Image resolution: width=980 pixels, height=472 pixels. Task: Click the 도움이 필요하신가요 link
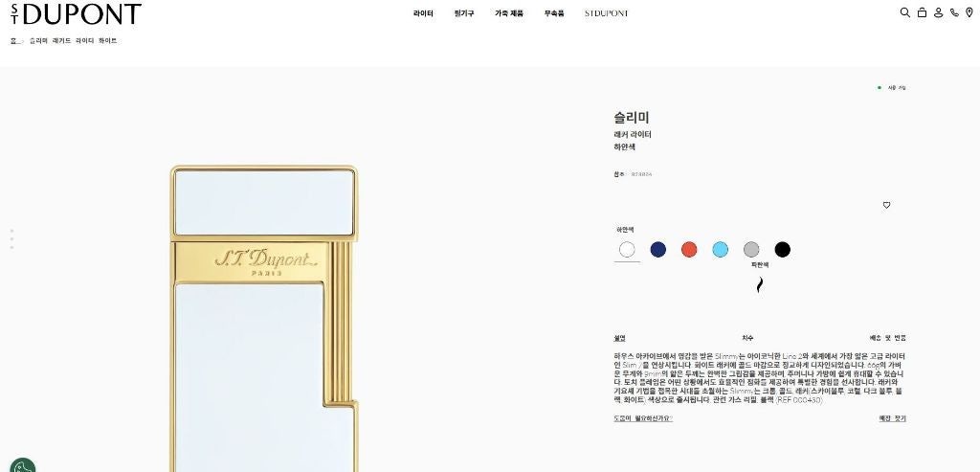(x=643, y=418)
